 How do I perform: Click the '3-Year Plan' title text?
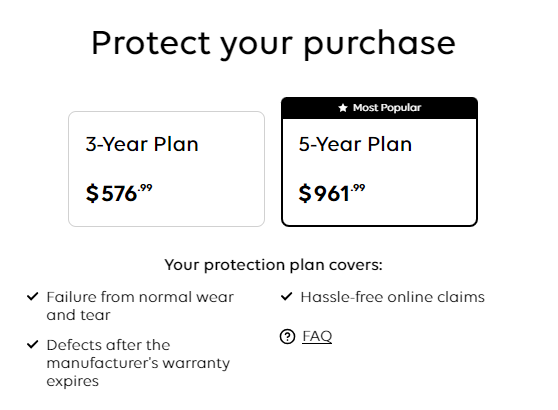click(142, 144)
